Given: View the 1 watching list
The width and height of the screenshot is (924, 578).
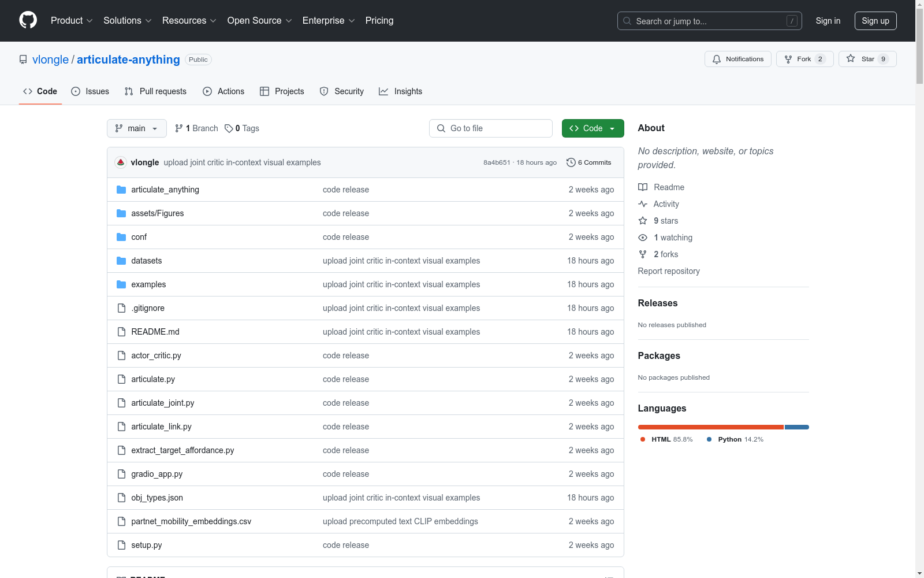Looking at the screenshot, I should pyautogui.click(x=672, y=238).
